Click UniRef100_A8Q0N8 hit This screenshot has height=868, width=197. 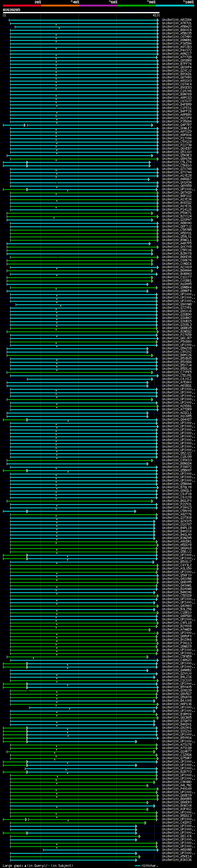point(176,850)
